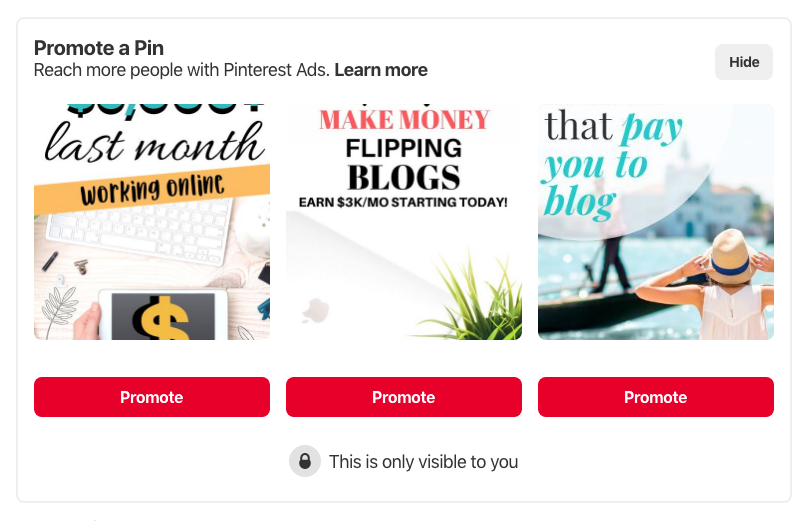The image size is (799, 521).
Task: Click the orange 'working online' banner
Action: point(152,189)
